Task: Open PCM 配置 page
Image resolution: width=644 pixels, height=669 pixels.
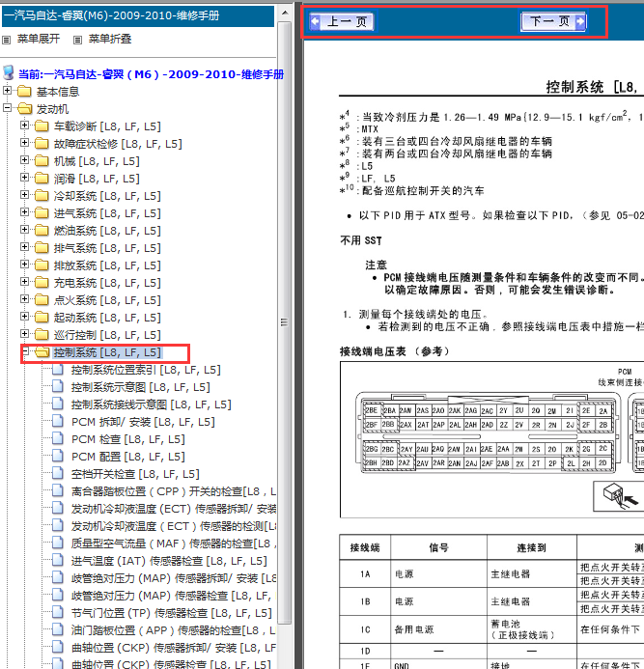Action: point(128,457)
